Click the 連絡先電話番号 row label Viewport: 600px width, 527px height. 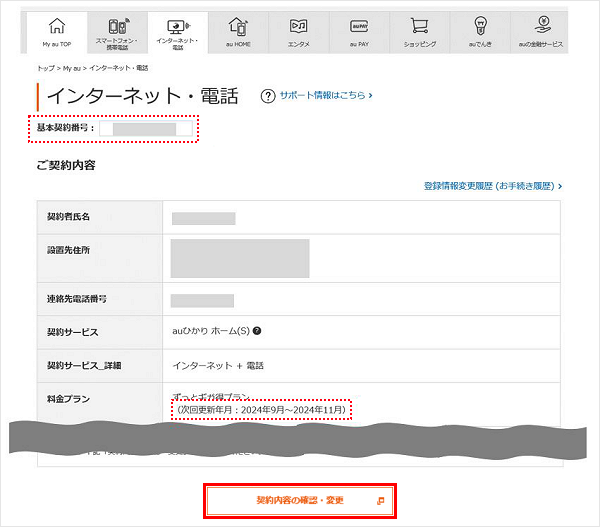pos(77,299)
